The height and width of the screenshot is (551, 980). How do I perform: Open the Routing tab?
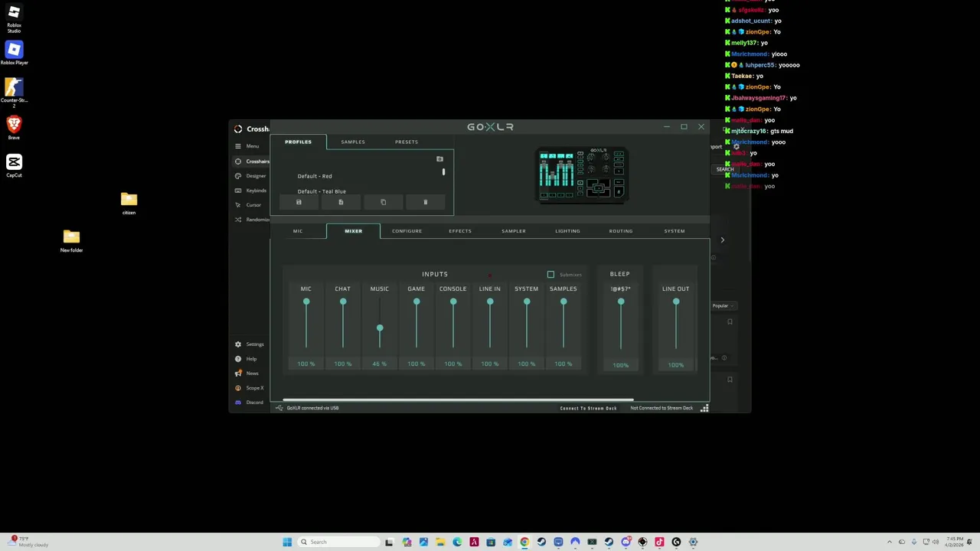tap(621, 231)
